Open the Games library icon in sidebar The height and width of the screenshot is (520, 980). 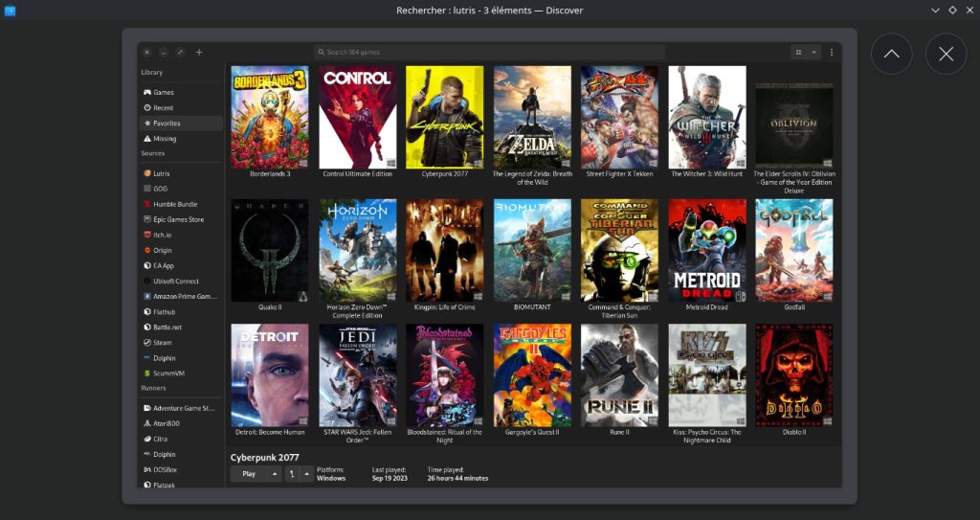tap(147, 93)
